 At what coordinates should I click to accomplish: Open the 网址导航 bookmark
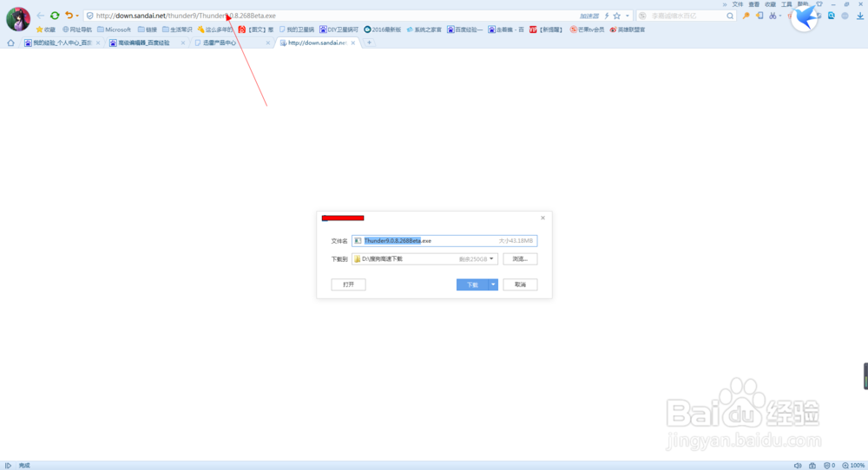[77, 29]
